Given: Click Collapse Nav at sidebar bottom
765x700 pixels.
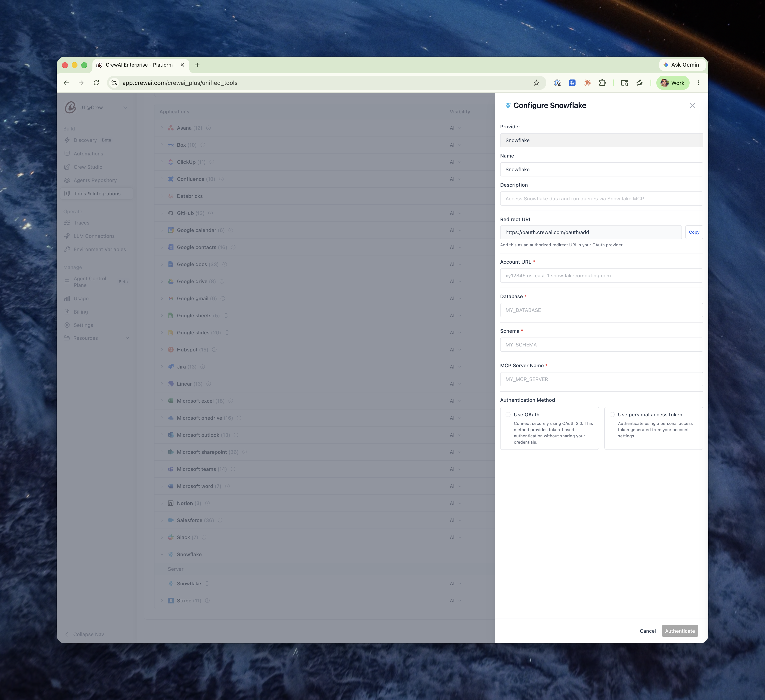Looking at the screenshot, I should click(84, 634).
